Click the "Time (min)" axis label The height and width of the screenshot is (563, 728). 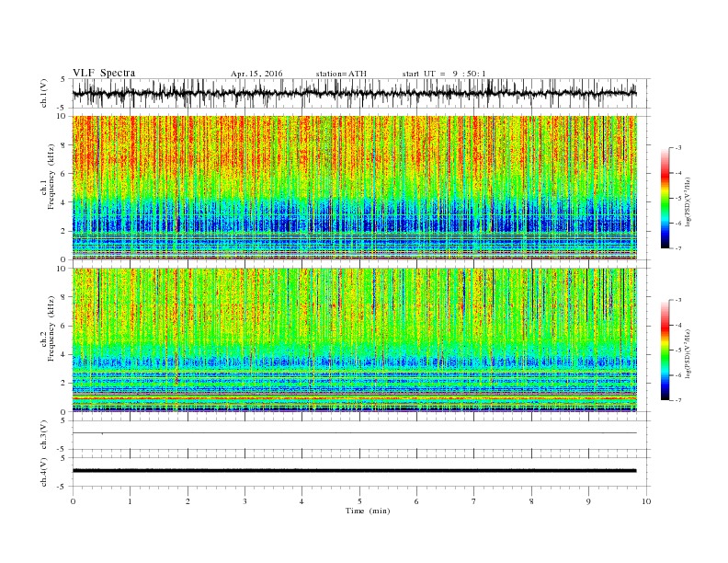[x=368, y=511]
